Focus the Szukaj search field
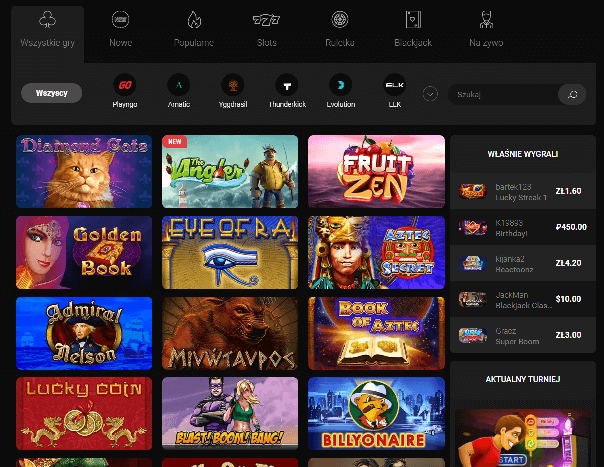 [503, 94]
